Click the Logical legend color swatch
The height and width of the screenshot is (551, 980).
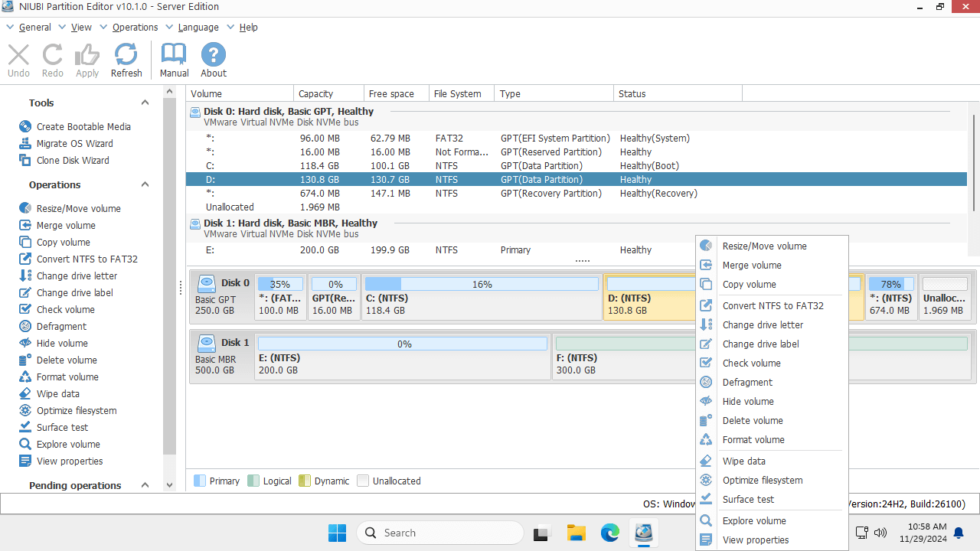pyautogui.click(x=253, y=481)
